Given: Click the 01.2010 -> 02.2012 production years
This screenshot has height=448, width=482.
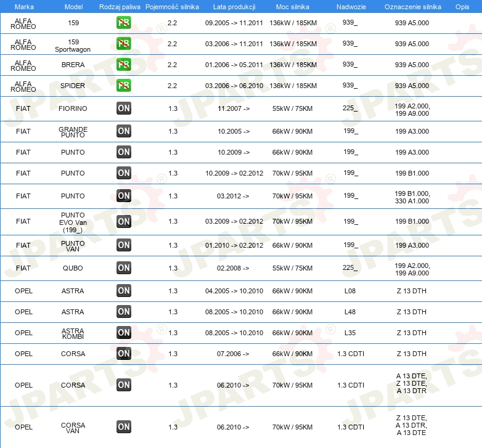Looking at the screenshot, I should [234, 245].
